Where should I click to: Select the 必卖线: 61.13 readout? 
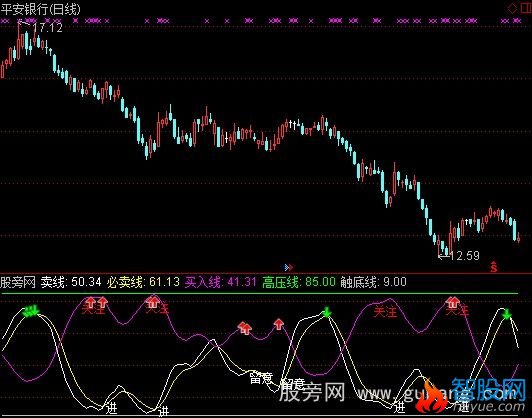[143, 282]
